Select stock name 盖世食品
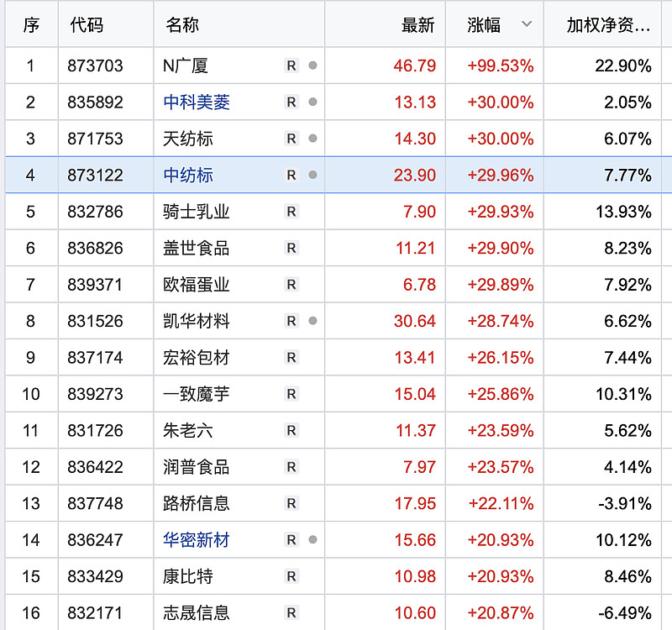The width and height of the screenshot is (672, 630). pyautogui.click(x=197, y=248)
